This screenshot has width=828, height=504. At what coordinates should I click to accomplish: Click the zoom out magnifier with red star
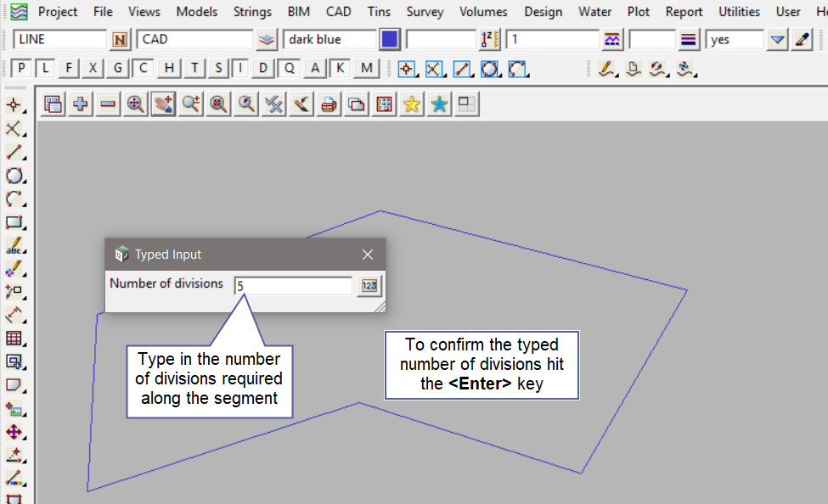218,104
